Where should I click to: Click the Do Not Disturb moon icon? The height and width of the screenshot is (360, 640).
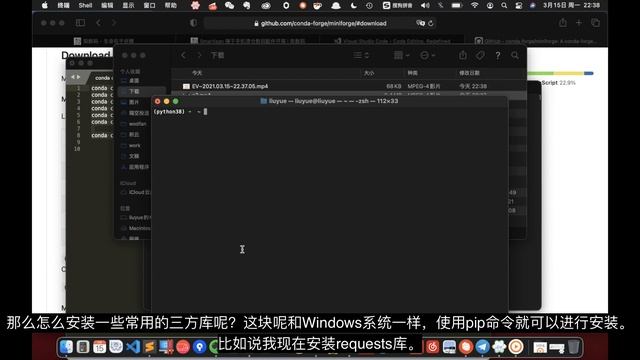tap(353, 5)
